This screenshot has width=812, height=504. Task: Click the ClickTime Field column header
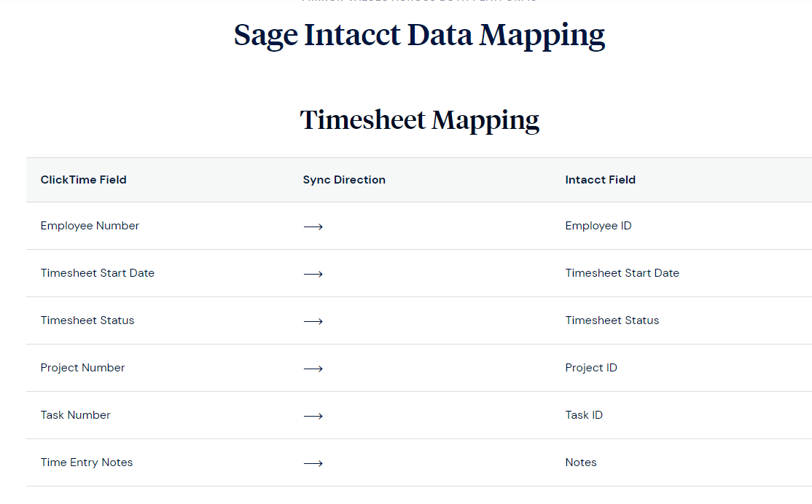coord(83,180)
